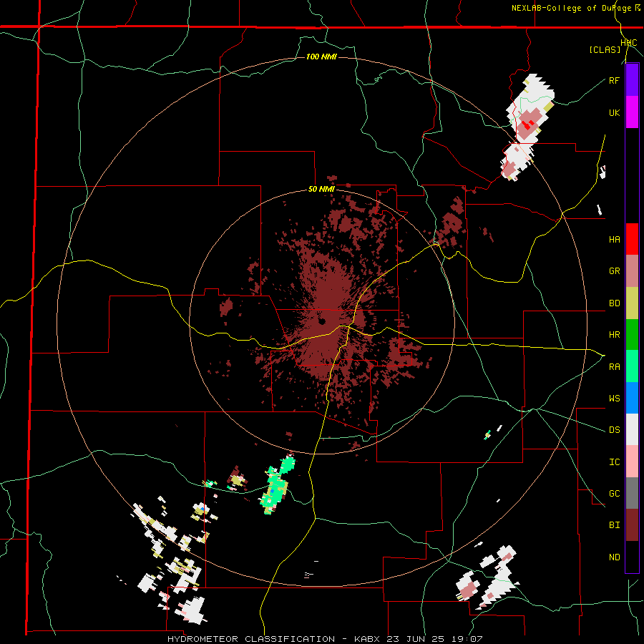The width and height of the screenshot is (644, 644).
Task: Click the BI legend label
Action: coord(614,525)
